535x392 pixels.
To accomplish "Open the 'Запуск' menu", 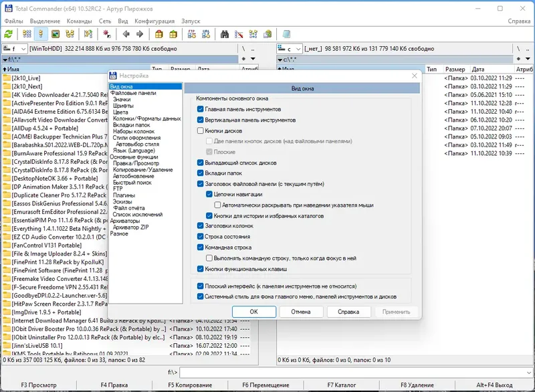I will [191, 21].
